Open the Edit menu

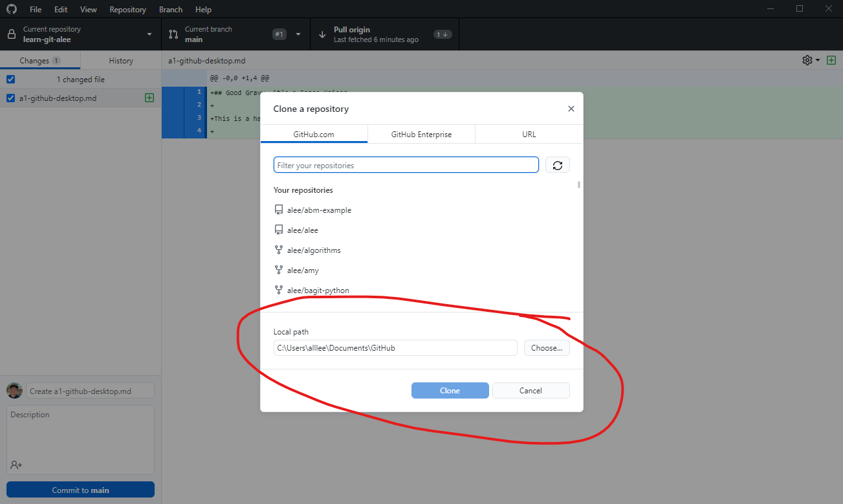(x=61, y=9)
